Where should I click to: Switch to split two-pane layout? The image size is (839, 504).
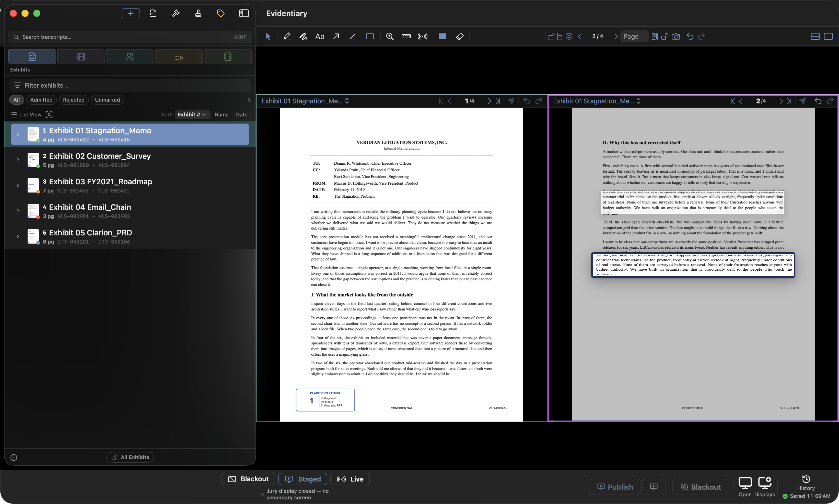tap(815, 36)
